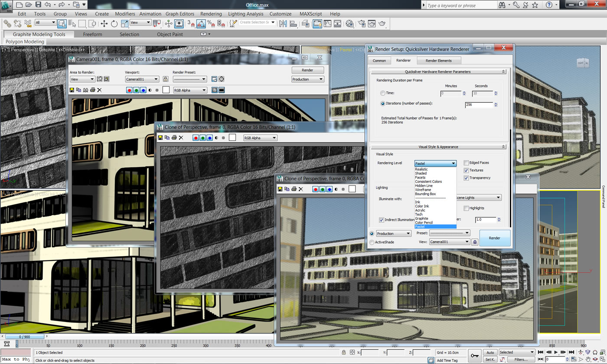Select the Select and Rotate tool
Viewport: 607px width, 364px height.
click(x=114, y=23)
